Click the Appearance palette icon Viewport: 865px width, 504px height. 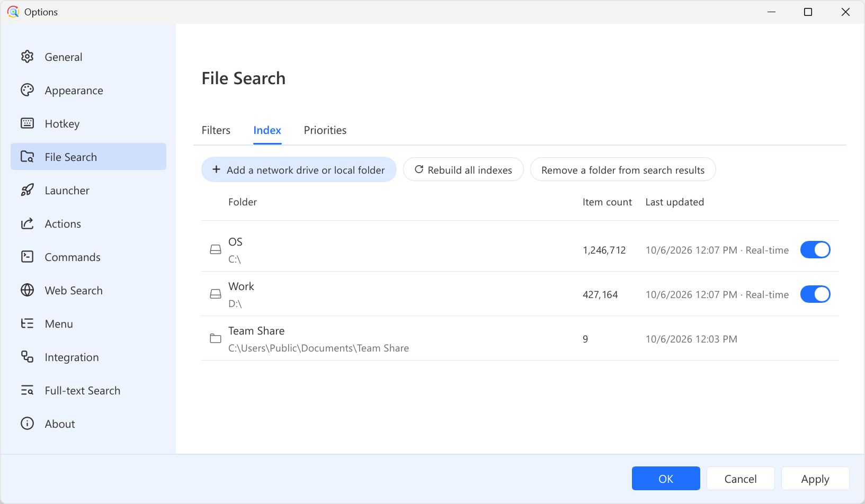(27, 90)
